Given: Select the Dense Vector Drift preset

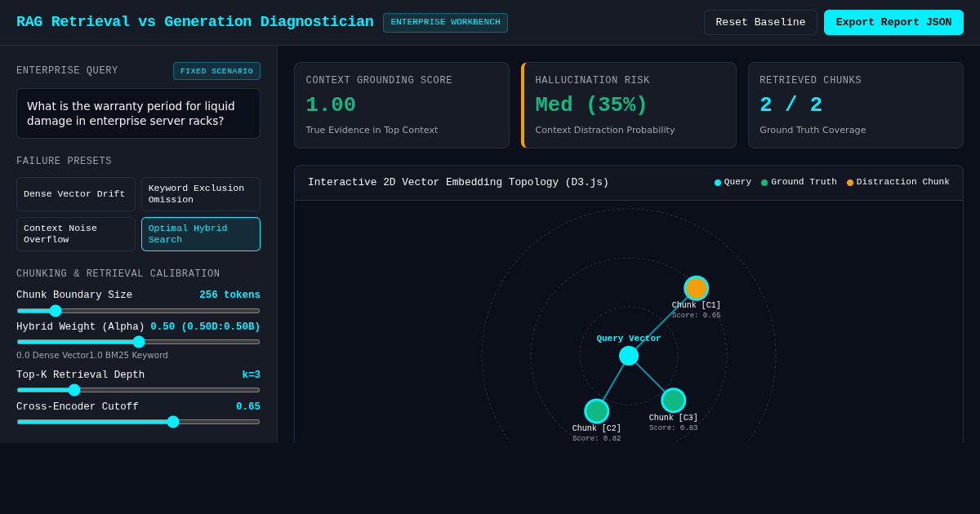Looking at the screenshot, I should (x=76, y=194).
